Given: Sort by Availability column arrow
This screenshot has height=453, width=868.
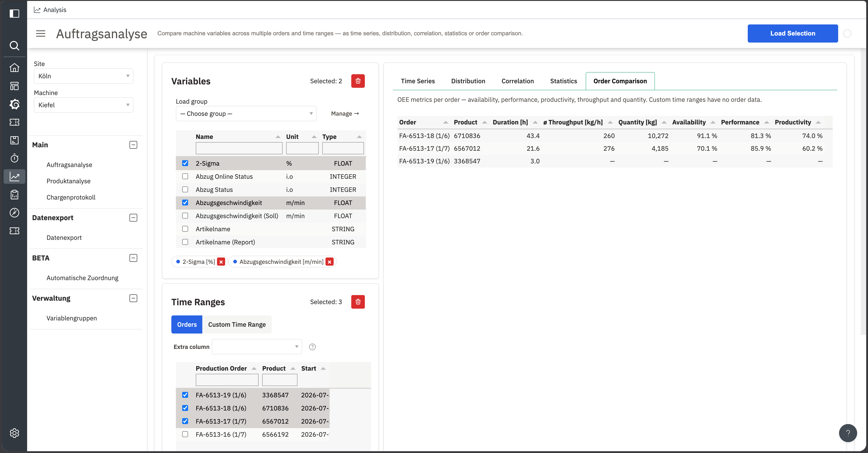Looking at the screenshot, I should (713, 122).
